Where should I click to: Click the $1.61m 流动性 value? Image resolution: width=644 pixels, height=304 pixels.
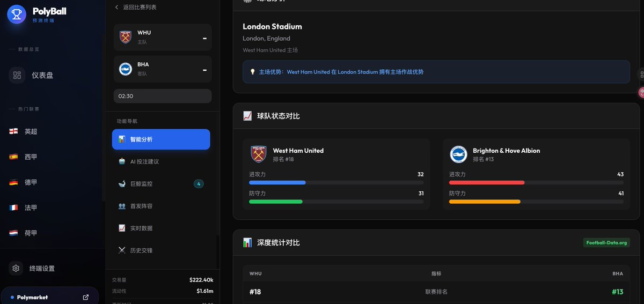[204, 291]
